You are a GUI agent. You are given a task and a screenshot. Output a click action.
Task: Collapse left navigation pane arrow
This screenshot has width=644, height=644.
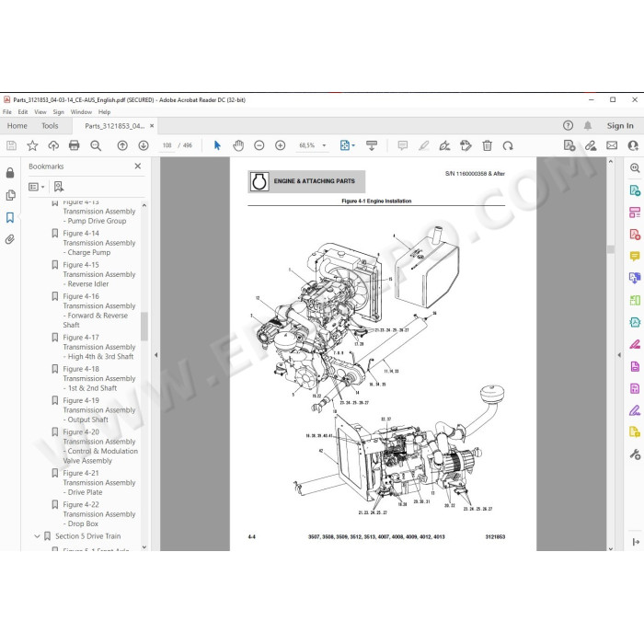click(155, 355)
